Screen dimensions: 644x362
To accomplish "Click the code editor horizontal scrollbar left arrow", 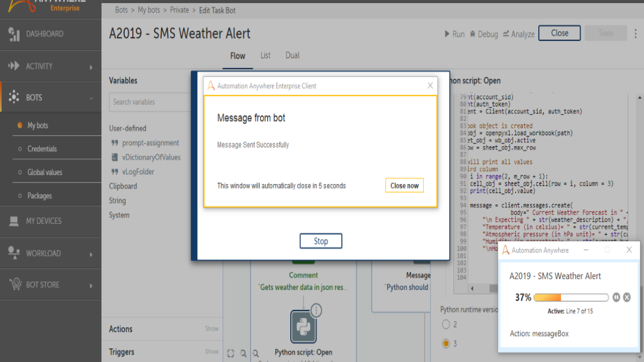I will [x=472, y=289].
